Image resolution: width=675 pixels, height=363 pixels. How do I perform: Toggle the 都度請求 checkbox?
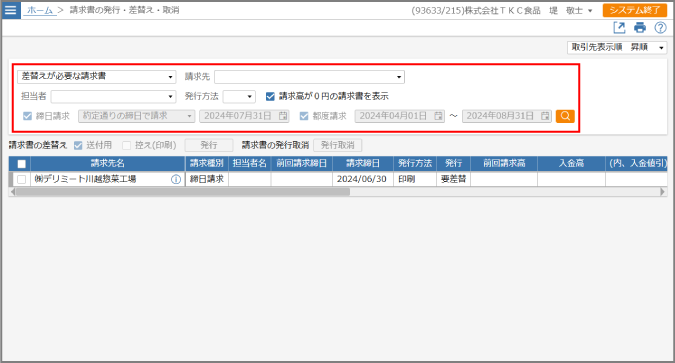tap(304, 116)
